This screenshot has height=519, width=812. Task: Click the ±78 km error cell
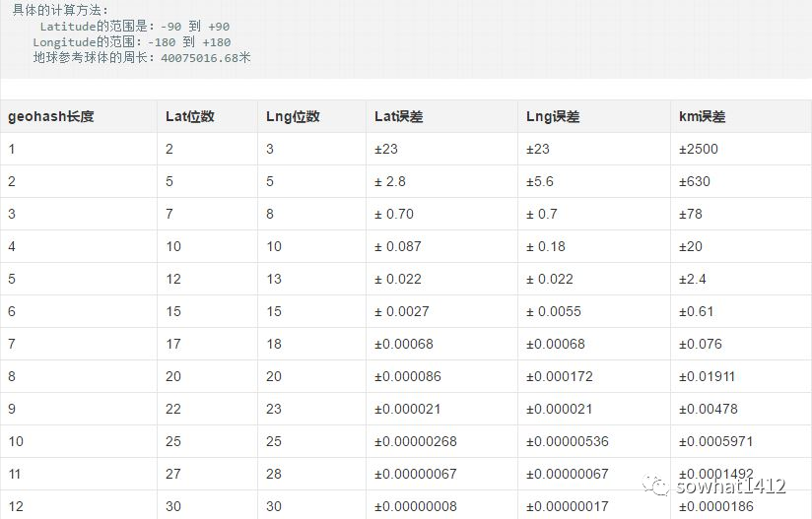[x=691, y=214]
